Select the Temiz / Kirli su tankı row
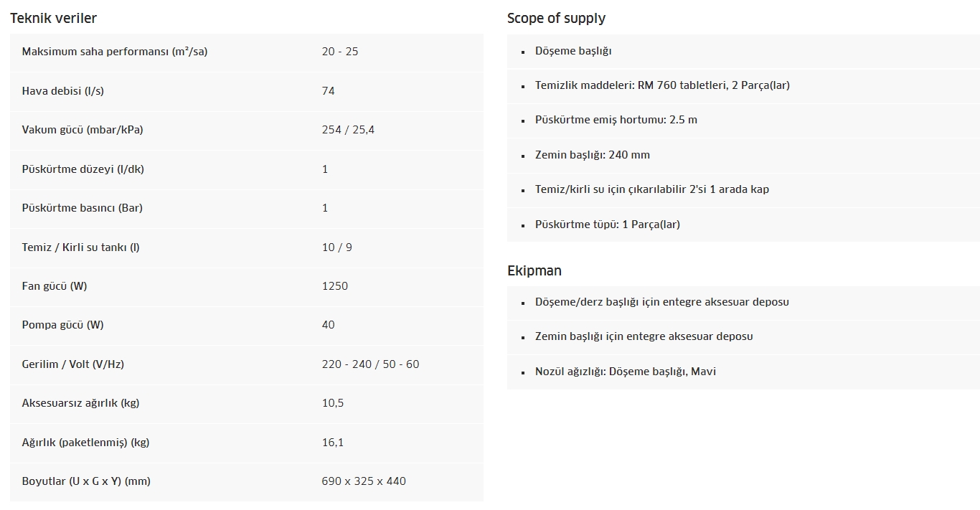 point(247,247)
